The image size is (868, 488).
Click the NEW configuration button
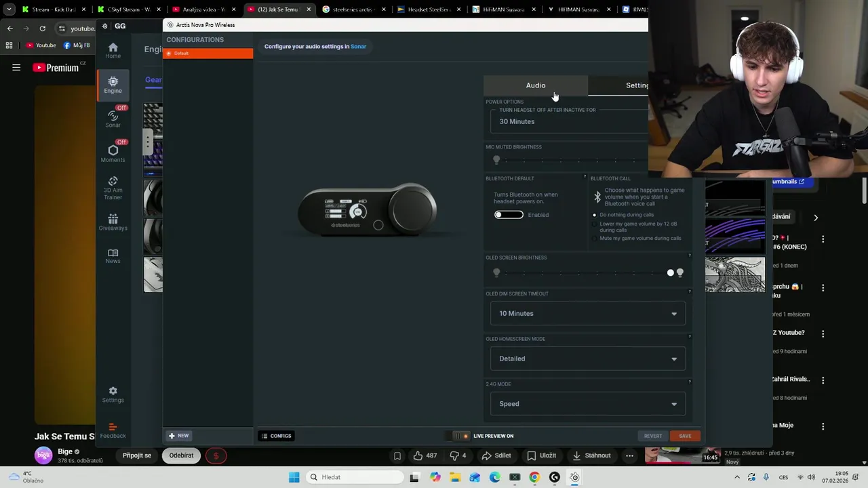coord(179,436)
